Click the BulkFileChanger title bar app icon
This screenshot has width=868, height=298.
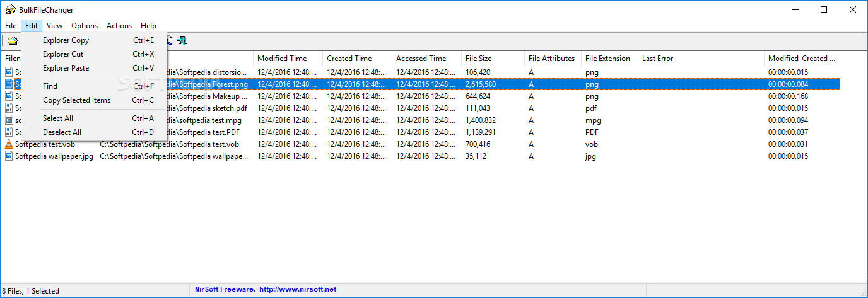pyautogui.click(x=9, y=9)
